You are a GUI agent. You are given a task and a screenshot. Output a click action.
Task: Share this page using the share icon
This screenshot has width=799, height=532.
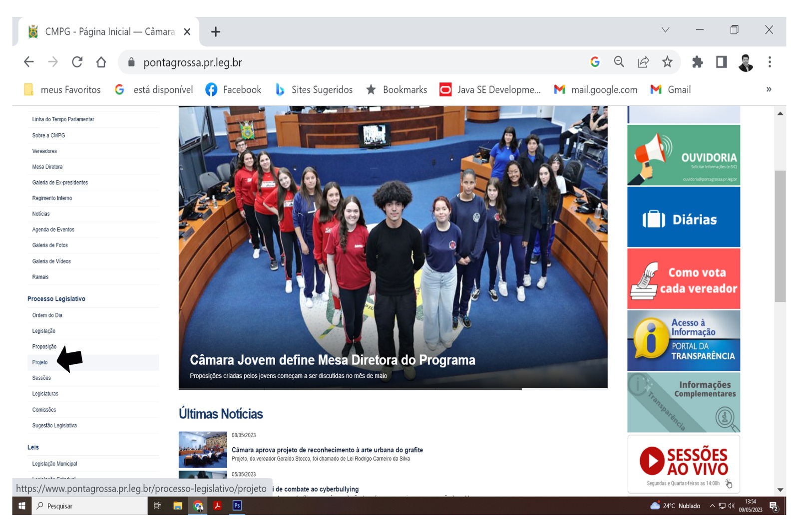[643, 62]
